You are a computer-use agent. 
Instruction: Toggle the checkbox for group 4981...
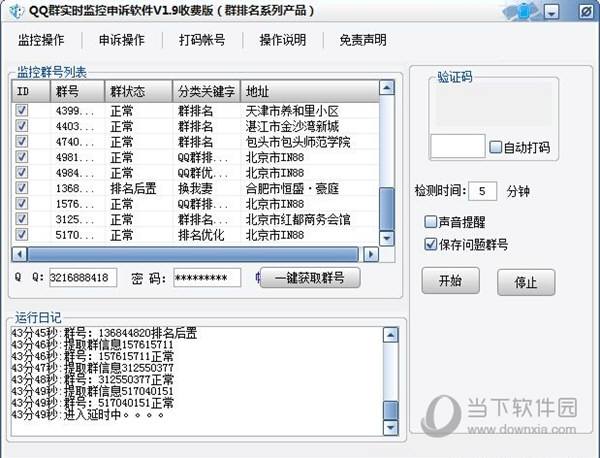pos(21,157)
